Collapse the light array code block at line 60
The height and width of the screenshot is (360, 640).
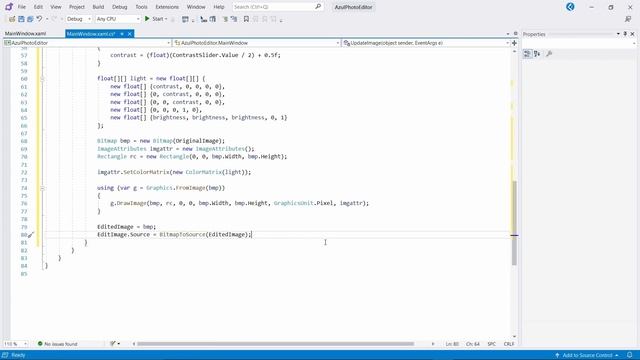(x=42, y=78)
